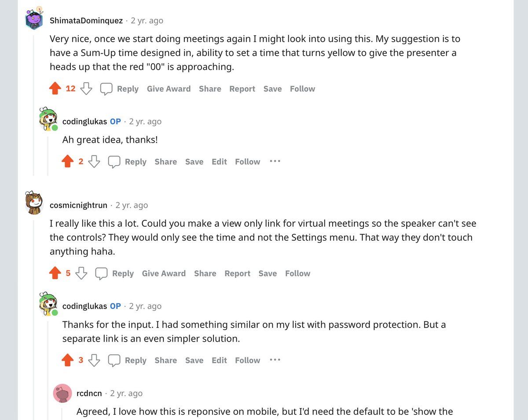This screenshot has width=528, height=420.
Task: Collapse ShimataDominquez's comment thread line
Action: point(34,106)
